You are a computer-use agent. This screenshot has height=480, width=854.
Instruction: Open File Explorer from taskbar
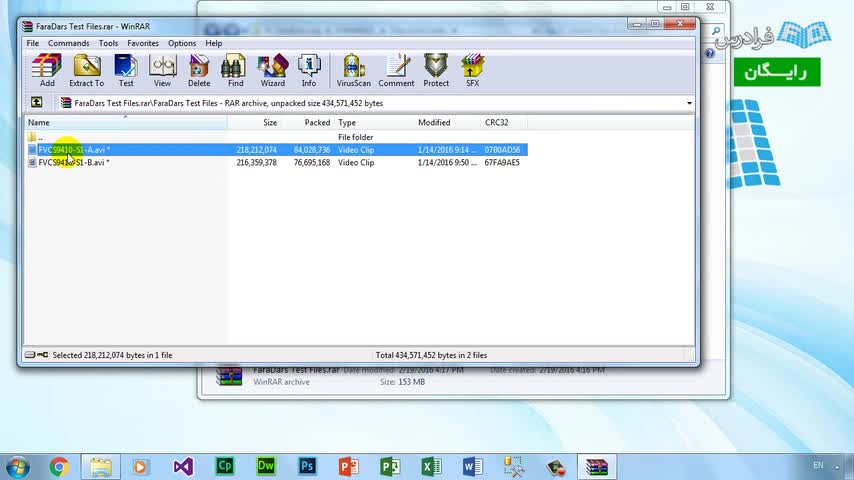[x=101, y=467]
